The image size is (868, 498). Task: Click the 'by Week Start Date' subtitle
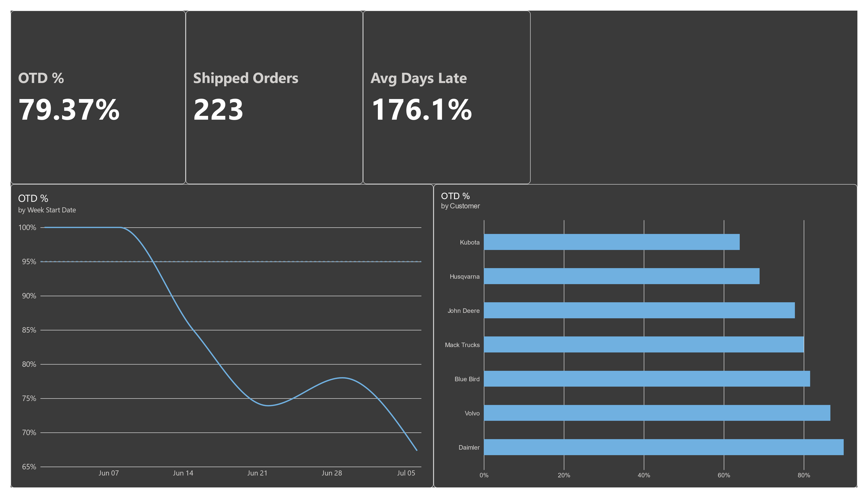(47, 210)
